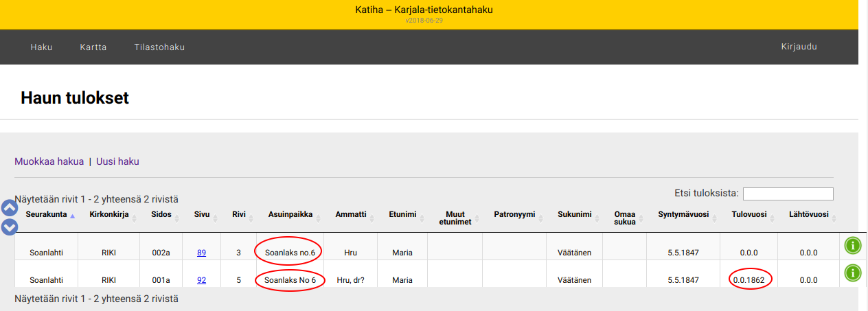Viewport: 868px width, 311px height.
Task: Click the scroll-down chevron icon
Action: point(10,227)
